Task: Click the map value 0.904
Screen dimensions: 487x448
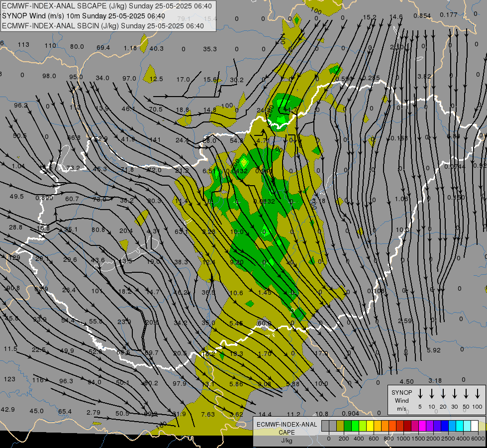Action: pyautogui.click(x=350, y=413)
